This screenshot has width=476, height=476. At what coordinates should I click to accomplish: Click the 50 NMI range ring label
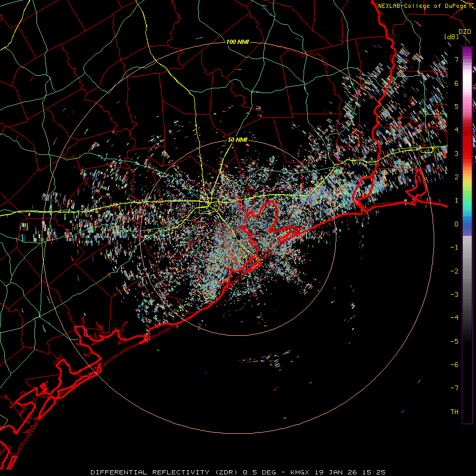click(237, 140)
